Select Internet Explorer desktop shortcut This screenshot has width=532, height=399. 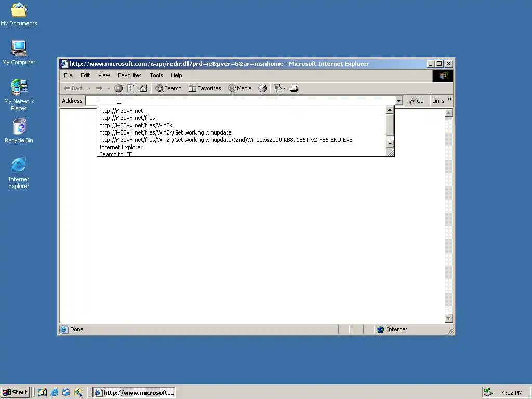tap(19, 172)
